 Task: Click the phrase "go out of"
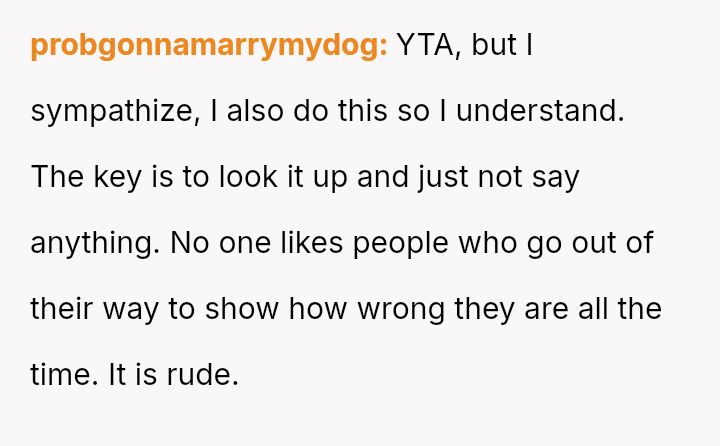(x=595, y=243)
